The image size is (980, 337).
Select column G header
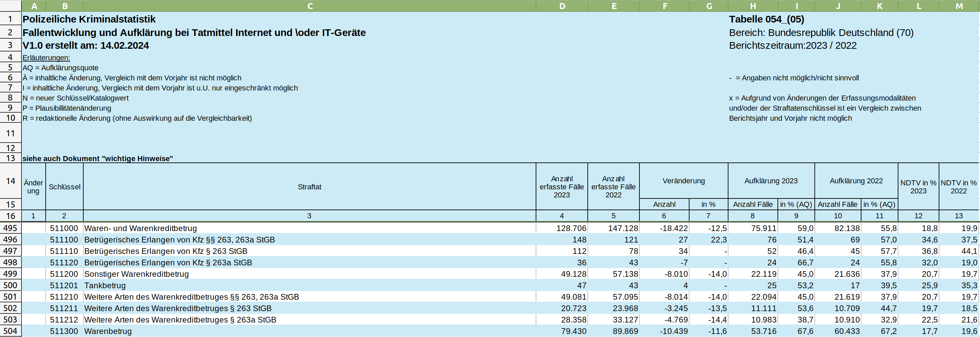[708, 6]
